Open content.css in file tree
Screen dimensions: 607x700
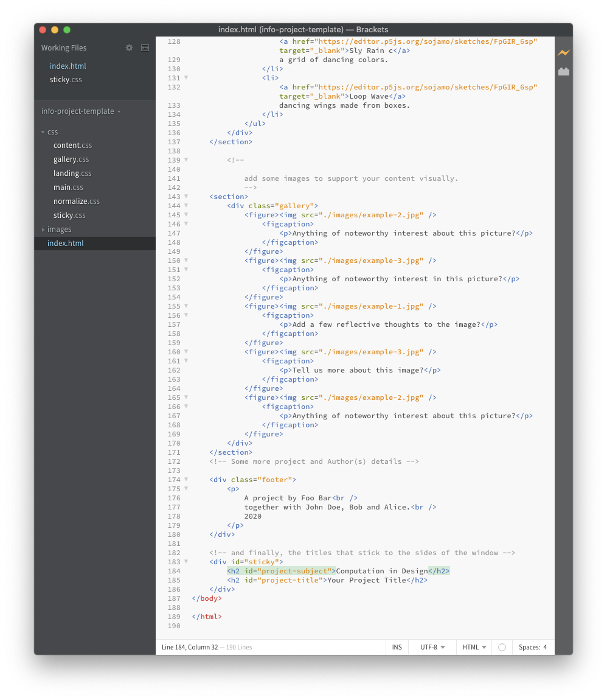[x=73, y=145]
